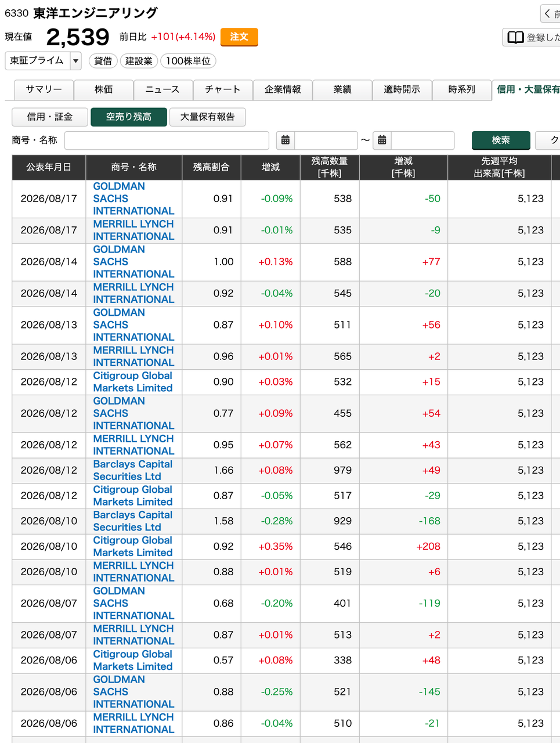
Task: Open Citigroup Global Markets link dated 2026/08/10
Action: click(133, 546)
